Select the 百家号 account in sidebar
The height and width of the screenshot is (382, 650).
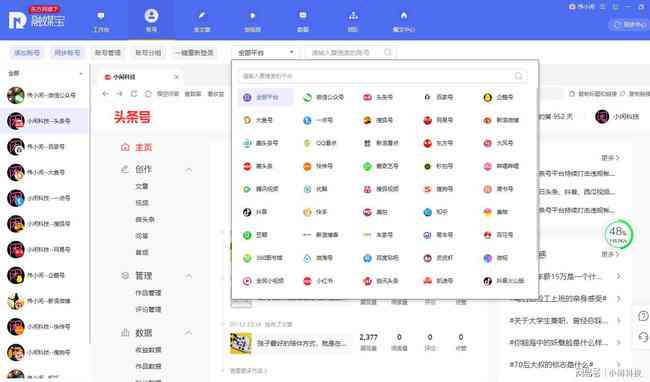click(44, 147)
